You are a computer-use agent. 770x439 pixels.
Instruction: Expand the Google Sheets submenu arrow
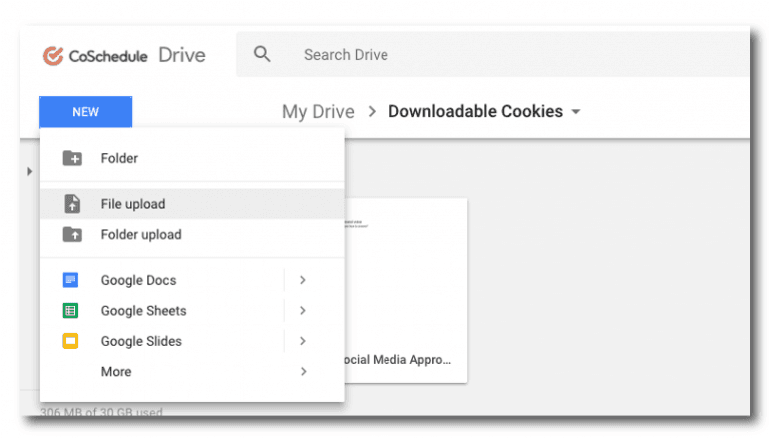(302, 311)
